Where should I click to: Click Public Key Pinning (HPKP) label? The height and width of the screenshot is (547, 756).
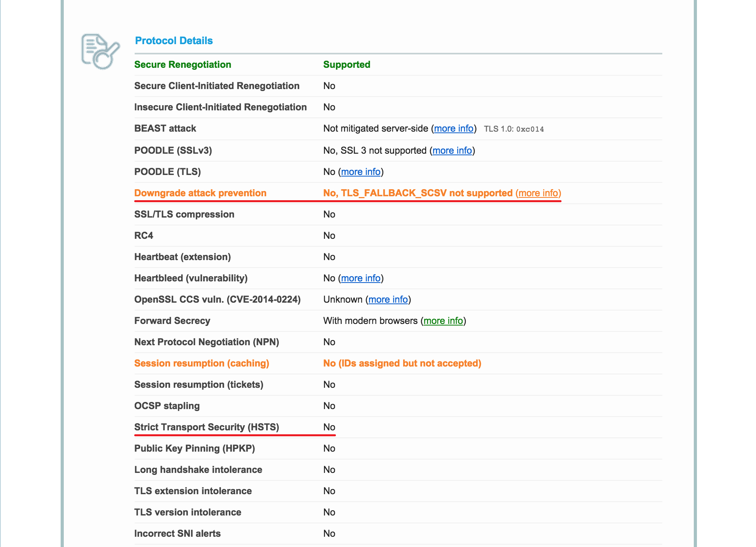[195, 448]
